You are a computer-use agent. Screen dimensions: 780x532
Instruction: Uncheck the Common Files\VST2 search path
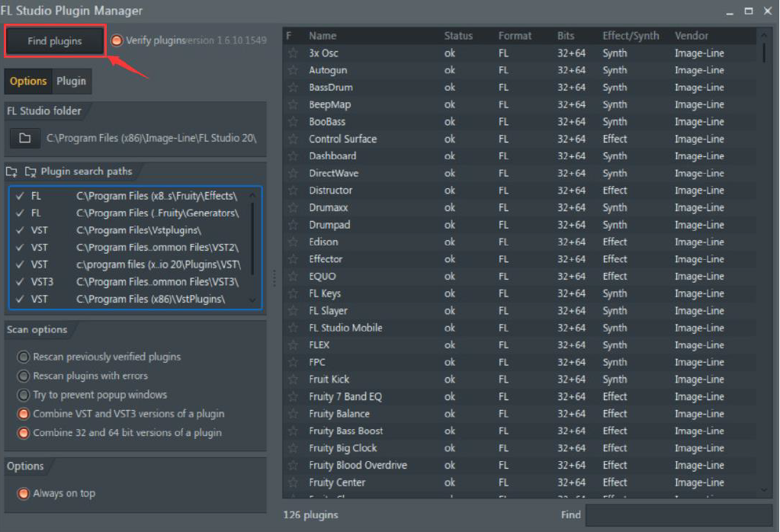[x=21, y=247]
